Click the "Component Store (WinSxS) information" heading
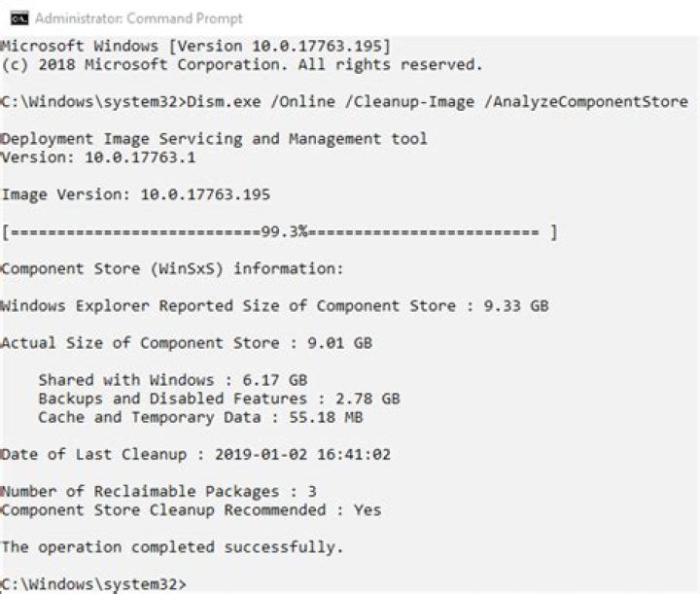Screen dimensions: 700x594 coord(172,268)
